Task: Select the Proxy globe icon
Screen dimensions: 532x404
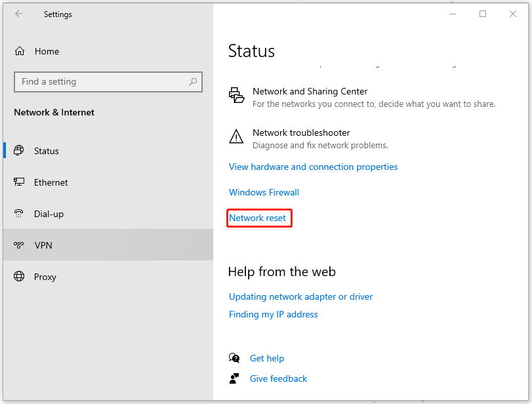Action: click(20, 277)
